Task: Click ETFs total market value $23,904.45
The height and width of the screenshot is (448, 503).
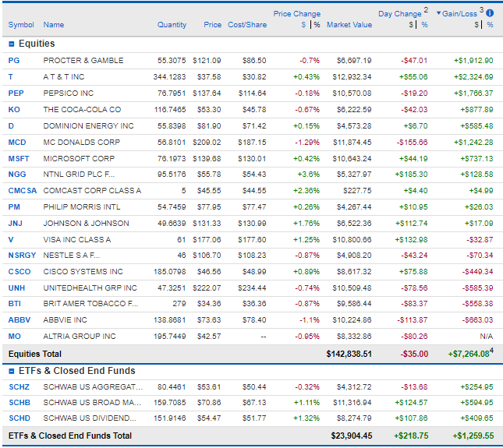Action: coord(352,436)
